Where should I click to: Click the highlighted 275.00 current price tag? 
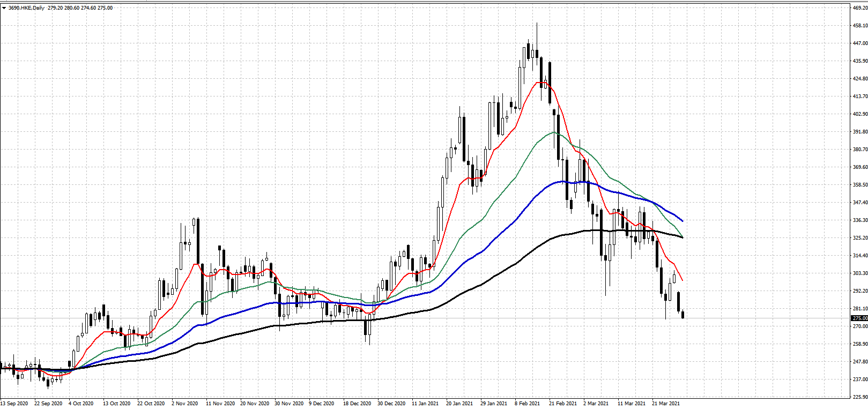point(859,318)
